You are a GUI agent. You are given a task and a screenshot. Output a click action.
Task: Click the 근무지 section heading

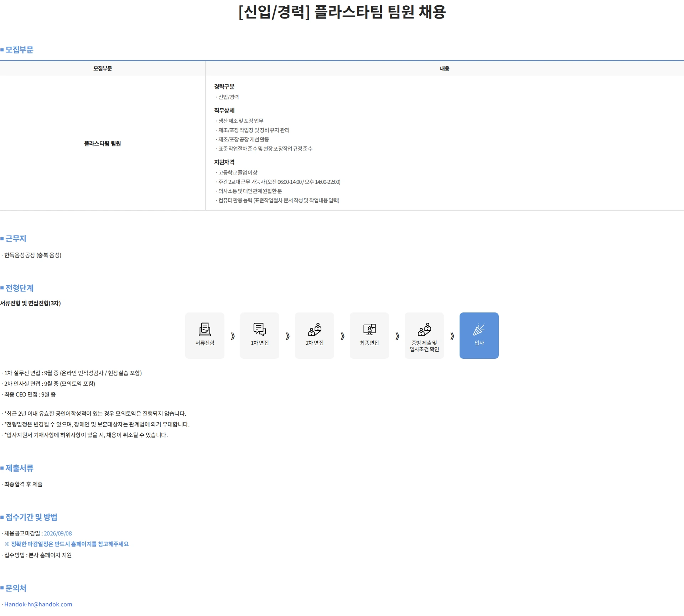16,239
